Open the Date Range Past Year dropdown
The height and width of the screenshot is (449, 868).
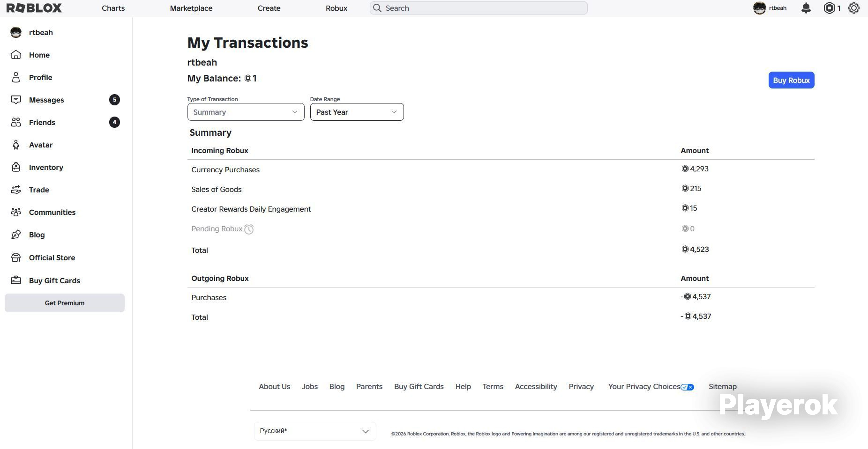357,112
